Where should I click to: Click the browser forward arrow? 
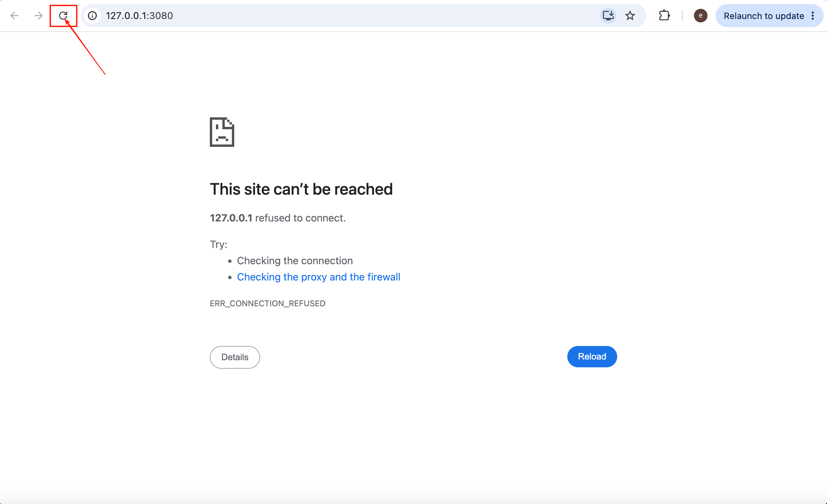(38, 16)
